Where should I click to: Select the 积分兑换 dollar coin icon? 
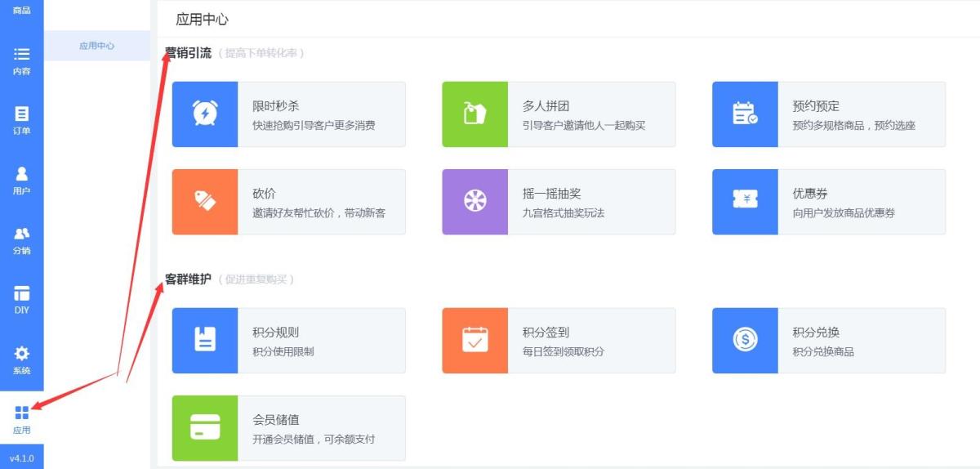click(x=745, y=340)
